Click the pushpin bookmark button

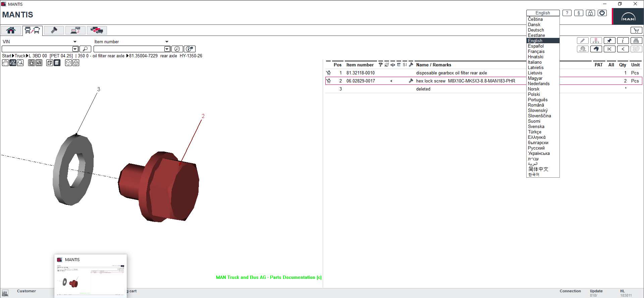pos(609,41)
